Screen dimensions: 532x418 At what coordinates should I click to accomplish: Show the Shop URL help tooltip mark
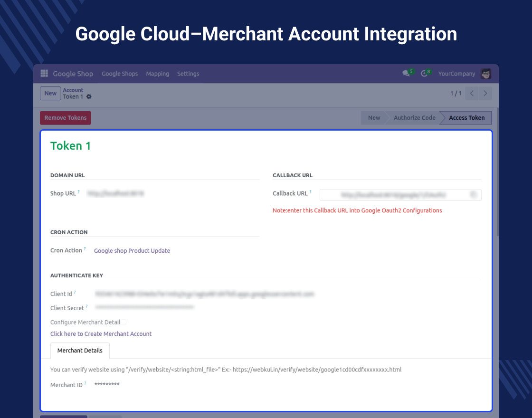[x=79, y=192]
